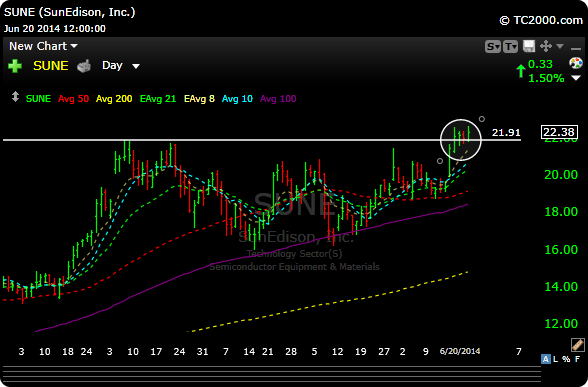Open the T dropdown button

[x=510, y=47]
